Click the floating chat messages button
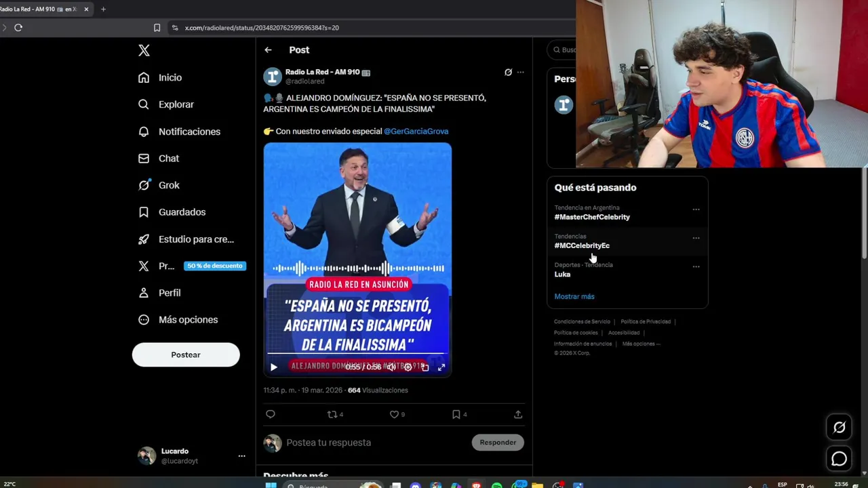This screenshot has height=488, width=868. coord(840,459)
